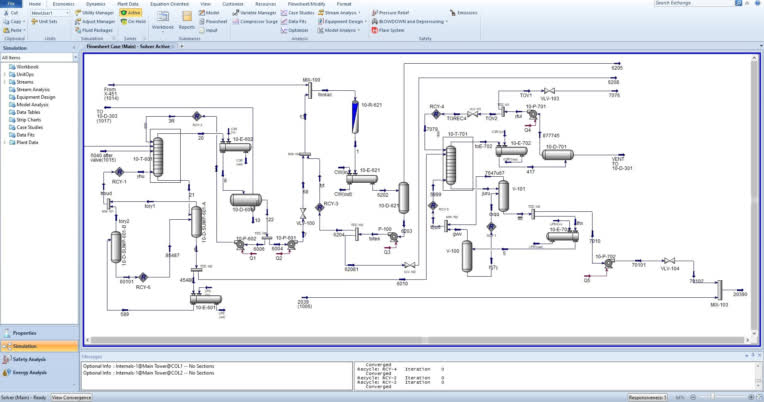Open Fluid Packages
The width and height of the screenshot is (764, 402).
[x=94, y=30]
